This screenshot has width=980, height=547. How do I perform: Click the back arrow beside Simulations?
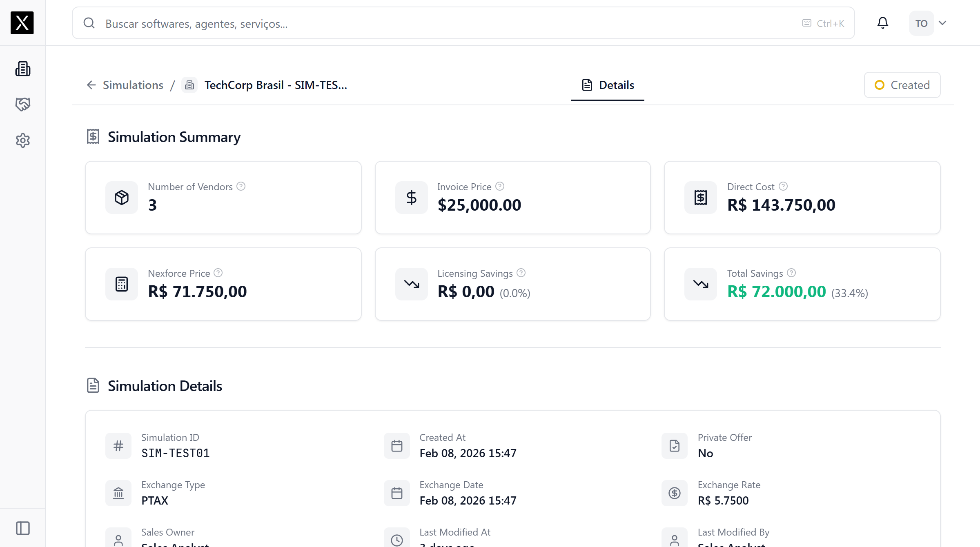pyautogui.click(x=91, y=85)
